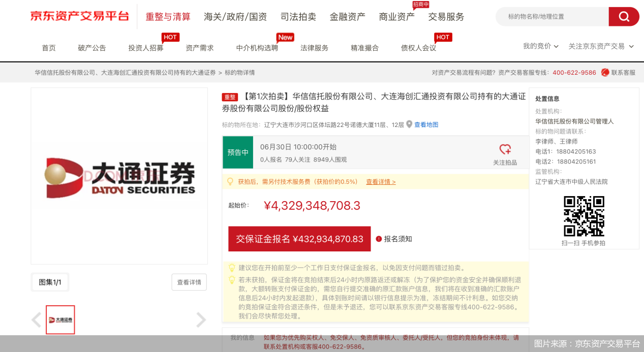Open the 资产需求 menu item
The height and width of the screenshot is (352, 644).
click(x=200, y=48)
